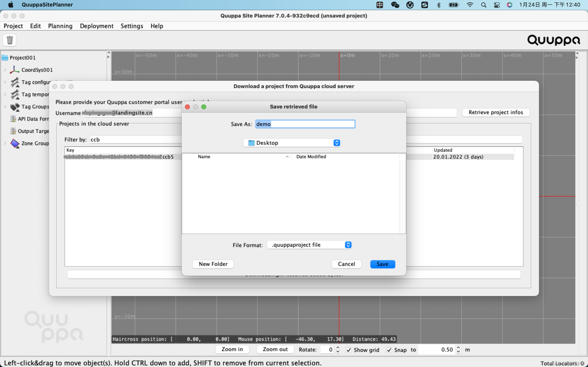
Task: Open the Deployment menu
Action: [x=96, y=26]
